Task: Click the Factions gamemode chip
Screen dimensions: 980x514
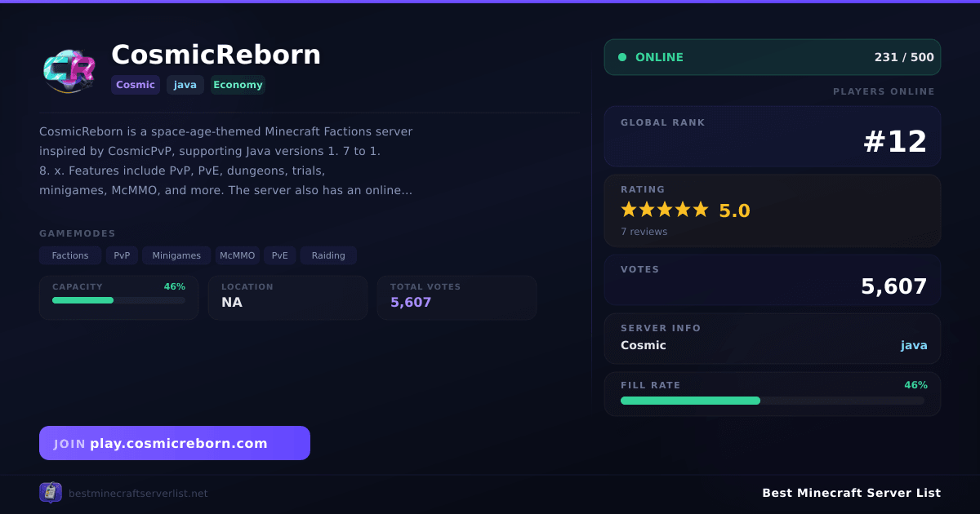Action: (70, 255)
